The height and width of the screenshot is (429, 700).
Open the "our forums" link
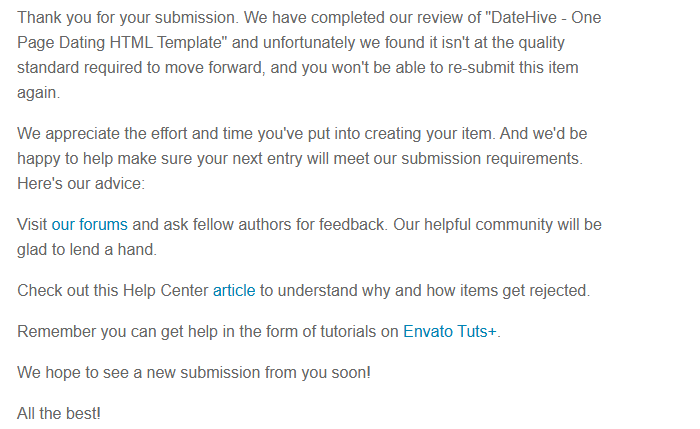click(89, 224)
